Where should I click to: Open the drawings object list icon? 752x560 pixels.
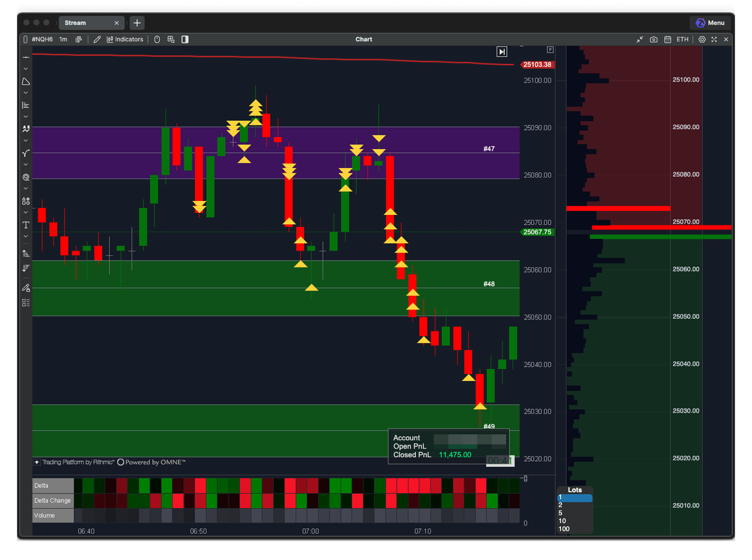point(26,303)
